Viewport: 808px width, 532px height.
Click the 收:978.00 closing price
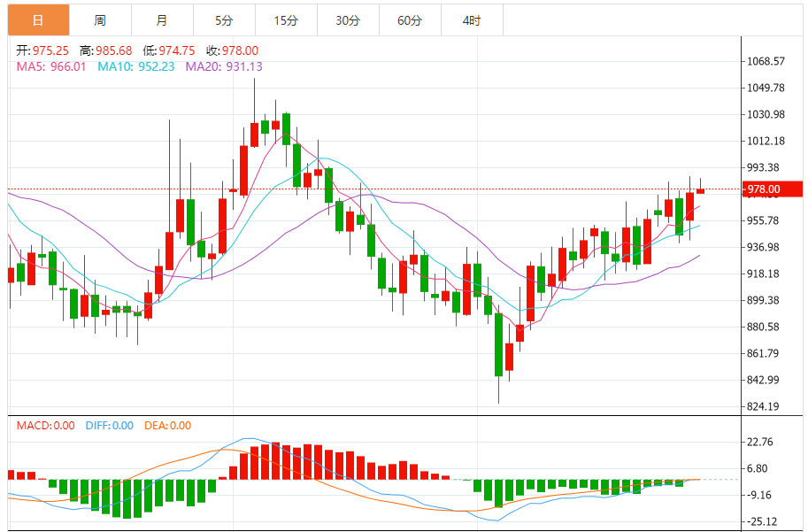point(233,50)
